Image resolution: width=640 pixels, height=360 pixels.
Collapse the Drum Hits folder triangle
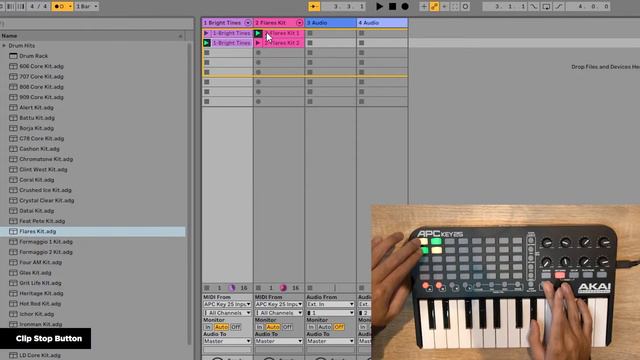pos(4,46)
